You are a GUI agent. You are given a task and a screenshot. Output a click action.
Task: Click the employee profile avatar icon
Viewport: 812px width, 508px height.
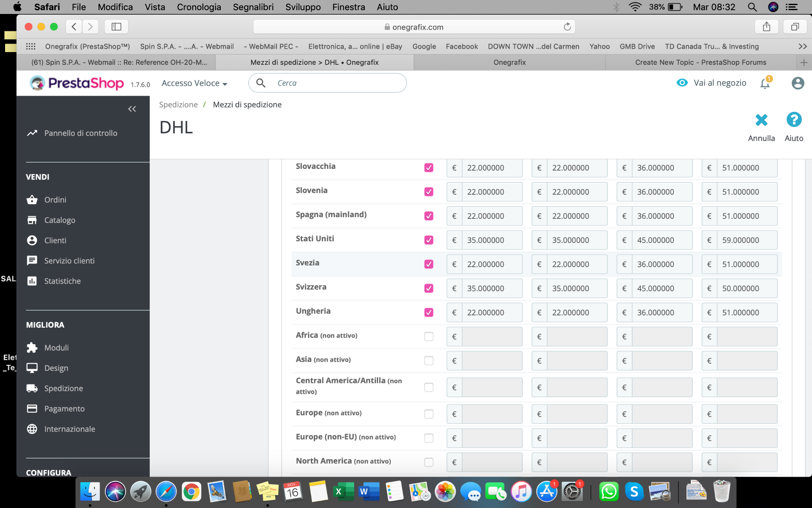point(798,83)
